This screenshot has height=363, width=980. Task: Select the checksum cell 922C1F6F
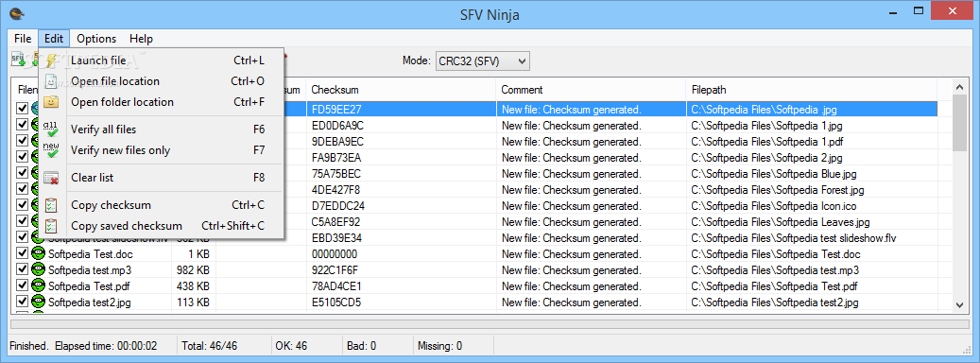tap(335, 270)
